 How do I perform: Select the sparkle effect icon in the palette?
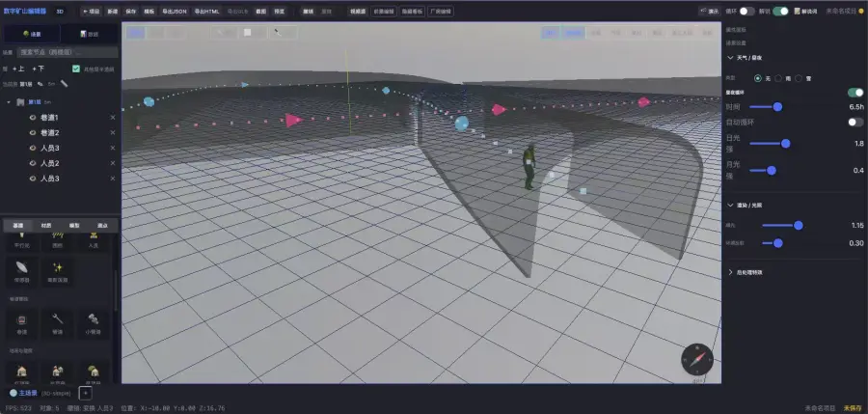click(x=58, y=271)
